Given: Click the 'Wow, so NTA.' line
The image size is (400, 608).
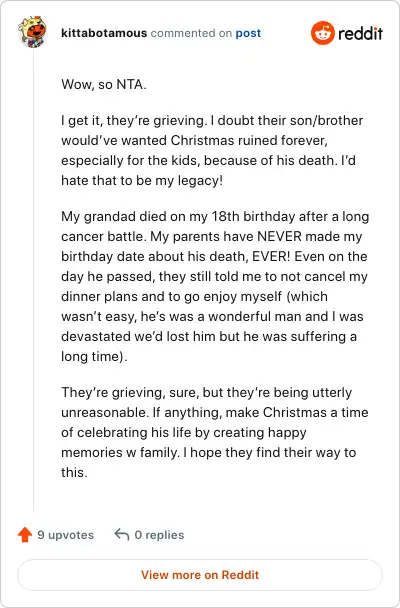Looking at the screenshot, I should tap(104, 84).
